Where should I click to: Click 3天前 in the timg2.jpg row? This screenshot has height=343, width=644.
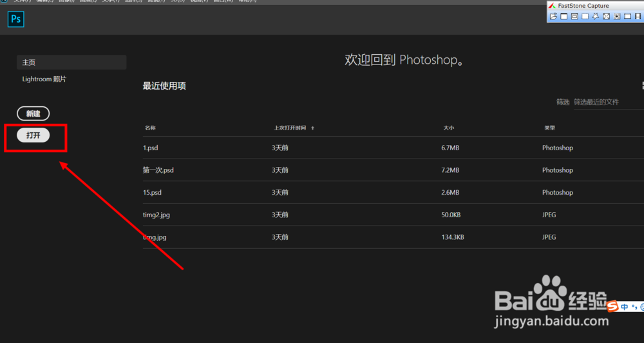tap(279, 215)
